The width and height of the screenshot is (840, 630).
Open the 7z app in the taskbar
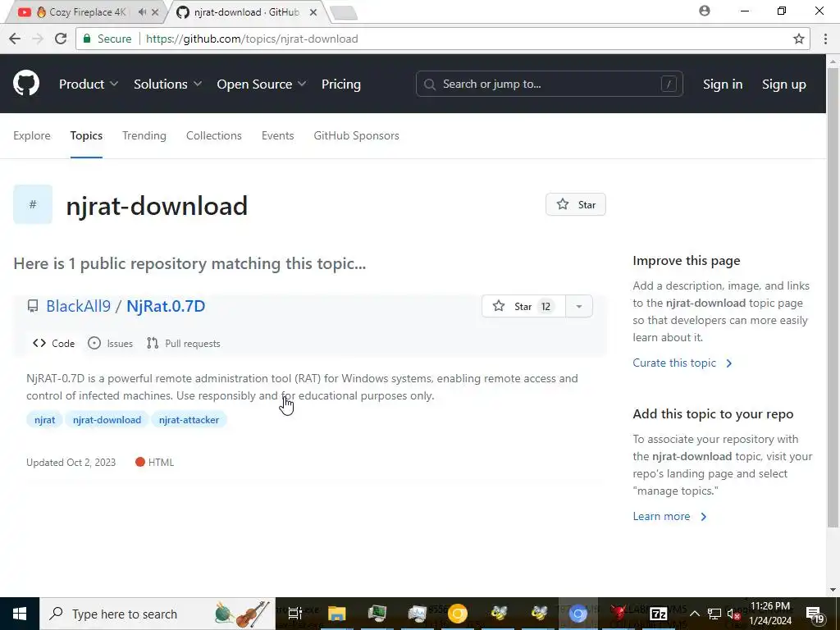tap(659, 614)
